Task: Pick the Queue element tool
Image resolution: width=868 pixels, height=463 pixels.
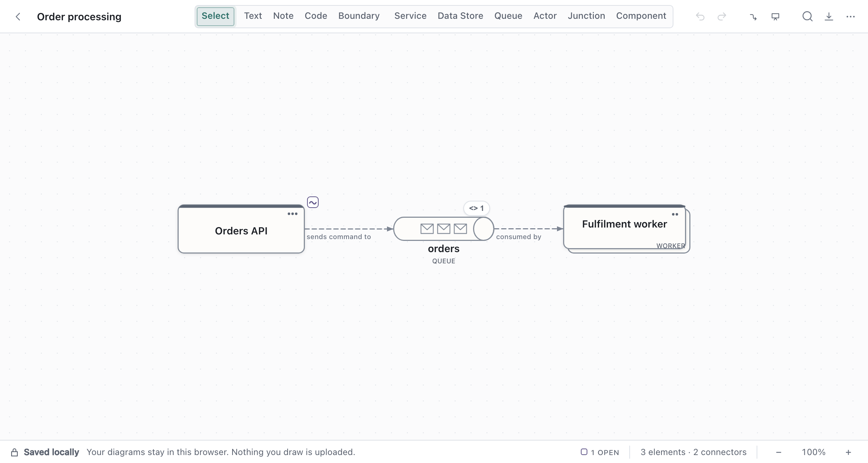Action: coord(508,16)
